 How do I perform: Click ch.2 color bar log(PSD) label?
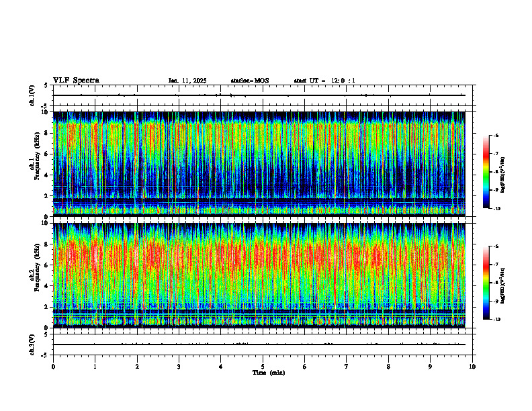503,286
